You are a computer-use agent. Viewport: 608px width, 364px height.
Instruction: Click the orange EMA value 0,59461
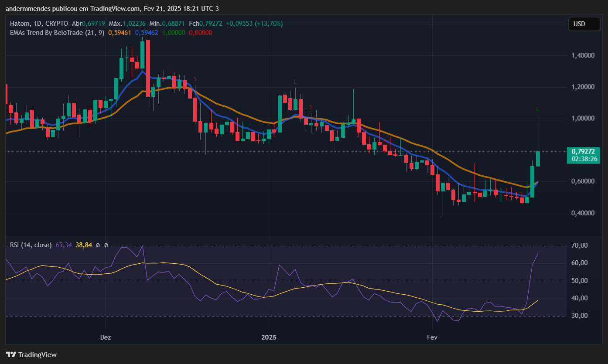coord(120,32)
